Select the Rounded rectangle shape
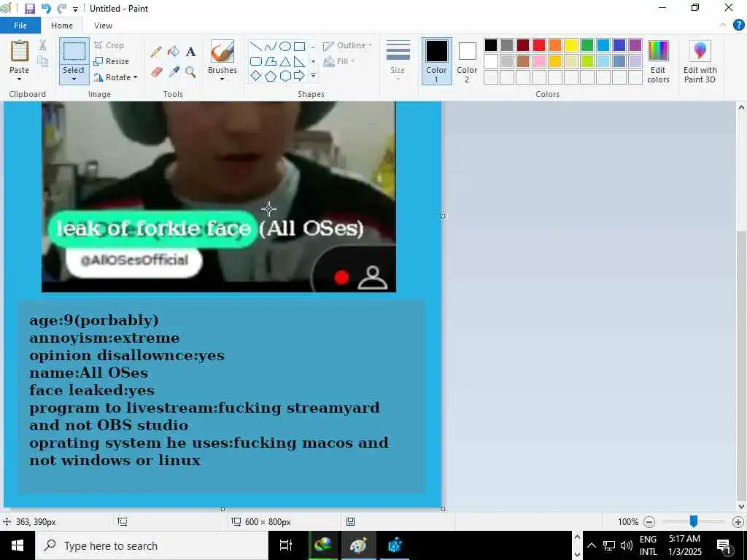This screenshot has height=560, width=747. [x=256, y=61]
